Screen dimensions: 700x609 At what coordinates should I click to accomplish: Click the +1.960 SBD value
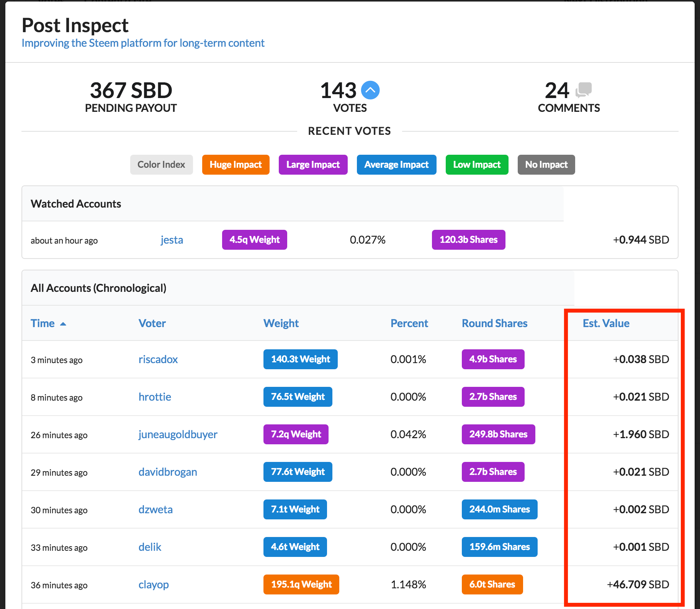point(641,434)
